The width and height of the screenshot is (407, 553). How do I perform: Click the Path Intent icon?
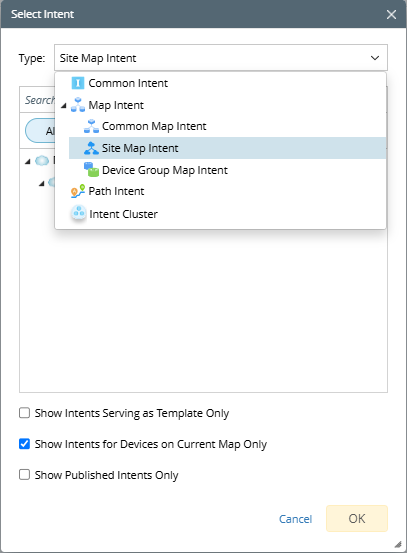(78, 191)
